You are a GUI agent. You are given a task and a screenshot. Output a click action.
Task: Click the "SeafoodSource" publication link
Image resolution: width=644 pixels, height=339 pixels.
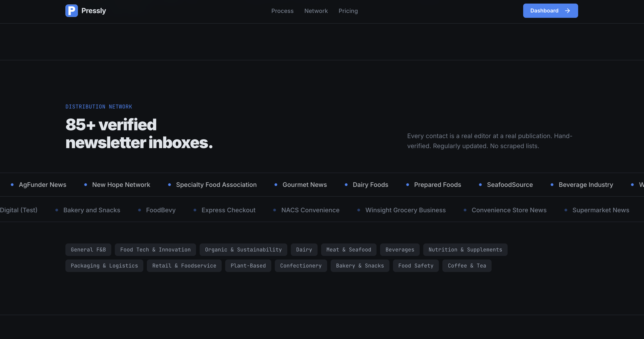click(x=510, y=185)
